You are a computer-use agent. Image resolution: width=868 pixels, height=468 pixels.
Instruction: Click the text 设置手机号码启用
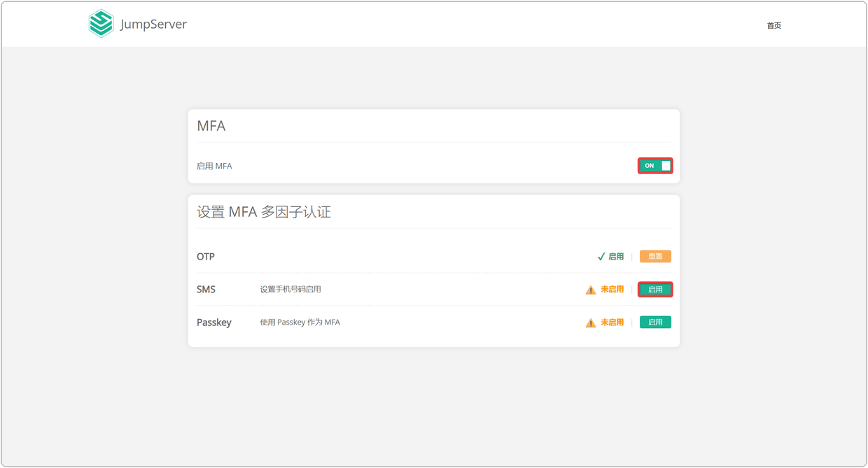[x=290, y=290]
